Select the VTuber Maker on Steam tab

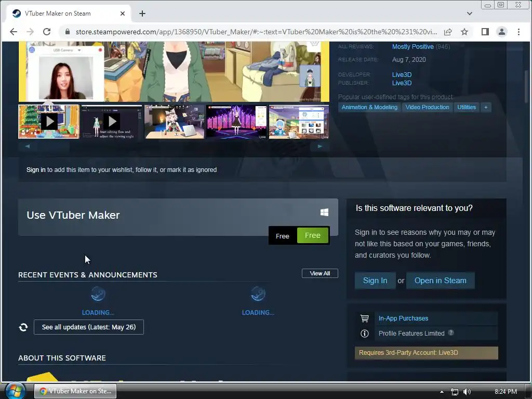tap(68, 13)
